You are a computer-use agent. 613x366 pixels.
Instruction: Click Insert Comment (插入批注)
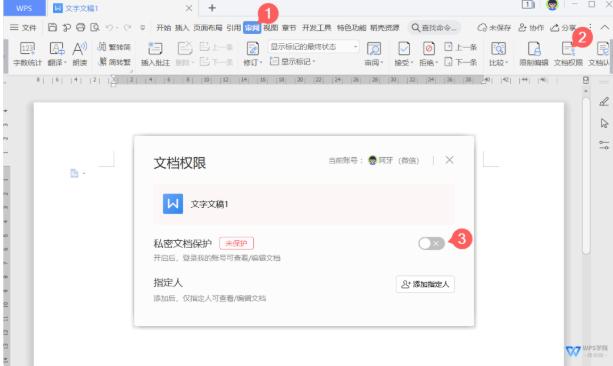155,54
